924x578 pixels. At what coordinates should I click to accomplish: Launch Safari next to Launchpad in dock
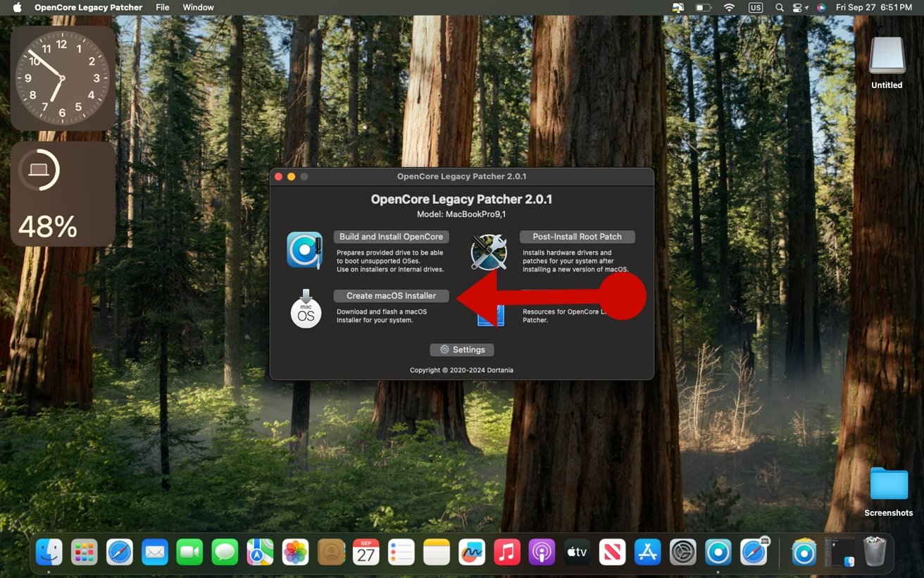[120, 552]
